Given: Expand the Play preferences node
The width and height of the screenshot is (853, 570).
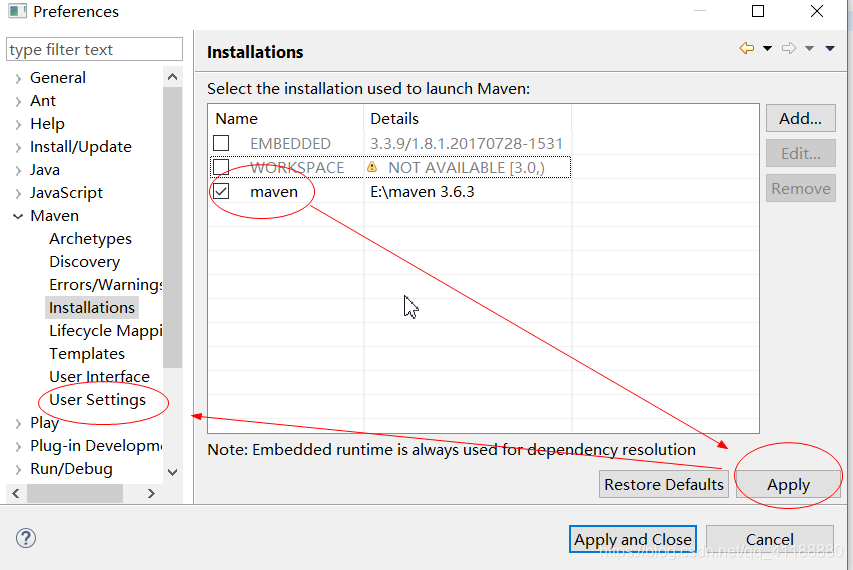Looking at the screenshot, I should point(18,424).
